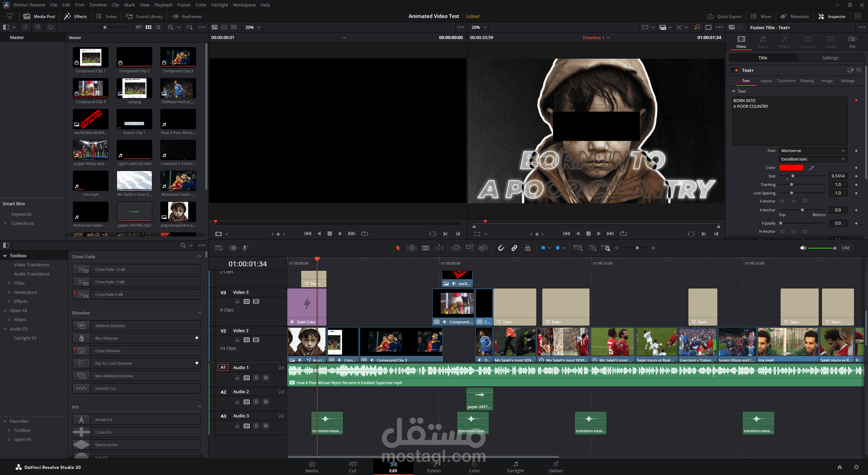Open font style dropdown ExtraBold Italic
The width and height of the screenshot is (868, 475).
coord(813,159)
